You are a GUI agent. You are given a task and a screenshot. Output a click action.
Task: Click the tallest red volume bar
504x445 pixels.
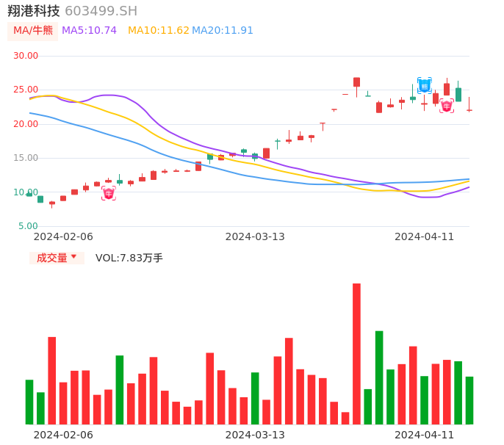[x=356, y=354]
